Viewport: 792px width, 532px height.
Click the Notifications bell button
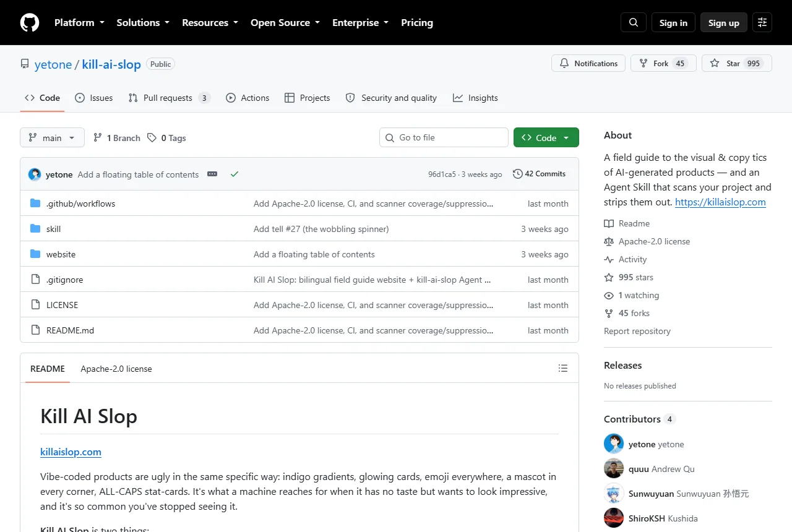(x=588, y=63)
